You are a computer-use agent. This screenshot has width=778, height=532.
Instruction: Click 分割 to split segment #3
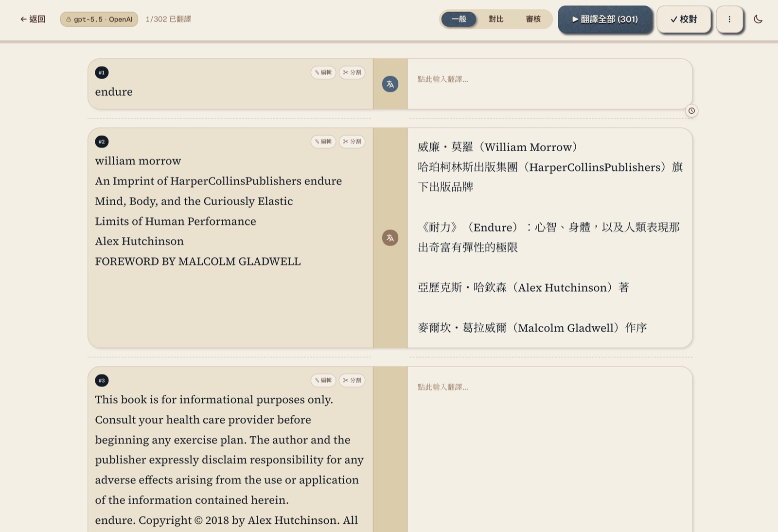point(352,380)
